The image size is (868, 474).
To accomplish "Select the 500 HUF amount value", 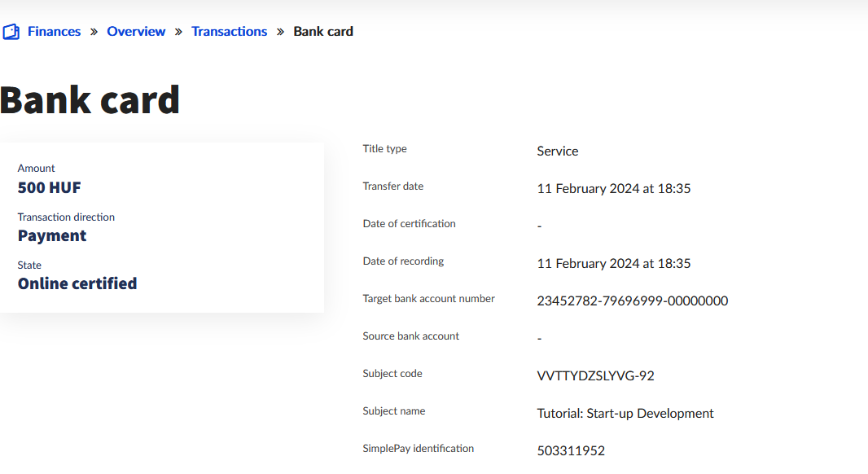I will pyautogui.click(x=50, y=188).
